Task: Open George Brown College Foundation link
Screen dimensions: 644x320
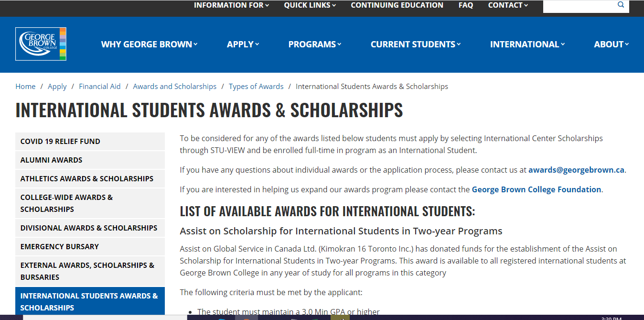Action: (x=537, y=189)
